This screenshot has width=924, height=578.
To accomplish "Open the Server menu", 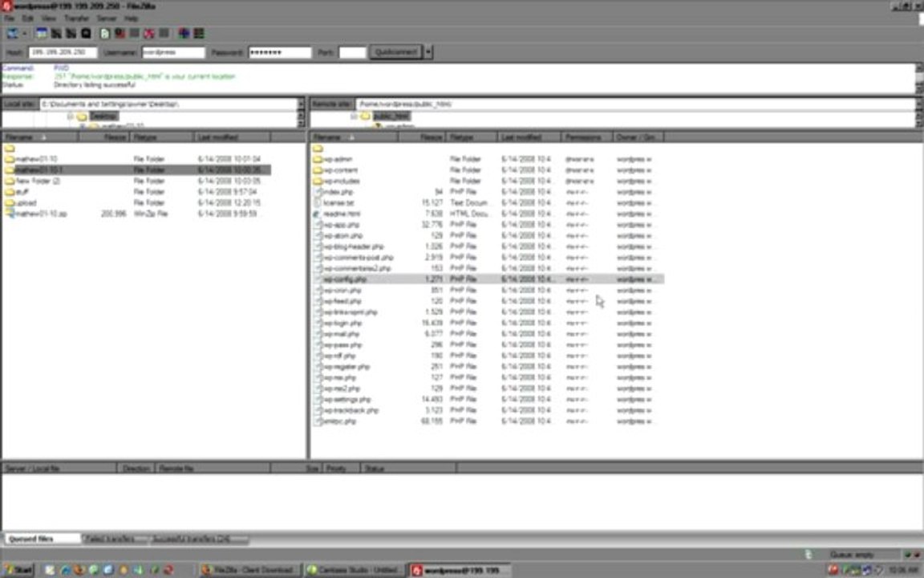I will click(107, 18).
